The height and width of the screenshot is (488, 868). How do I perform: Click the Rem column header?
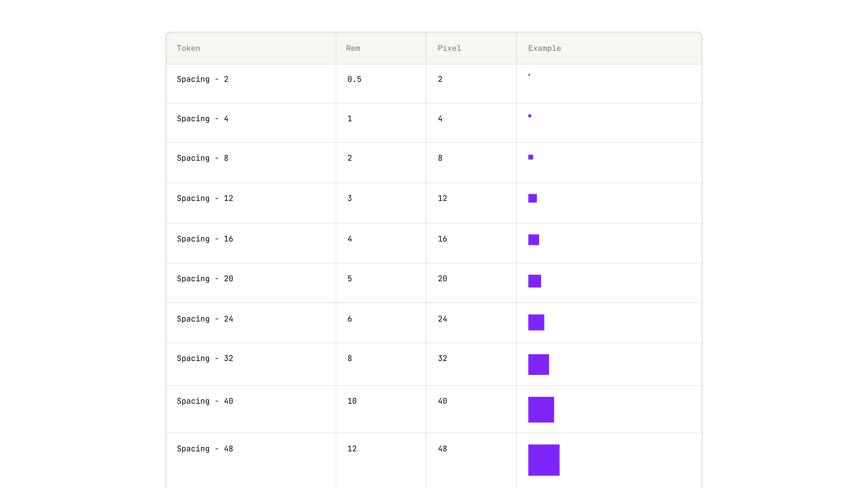[353, 48]
